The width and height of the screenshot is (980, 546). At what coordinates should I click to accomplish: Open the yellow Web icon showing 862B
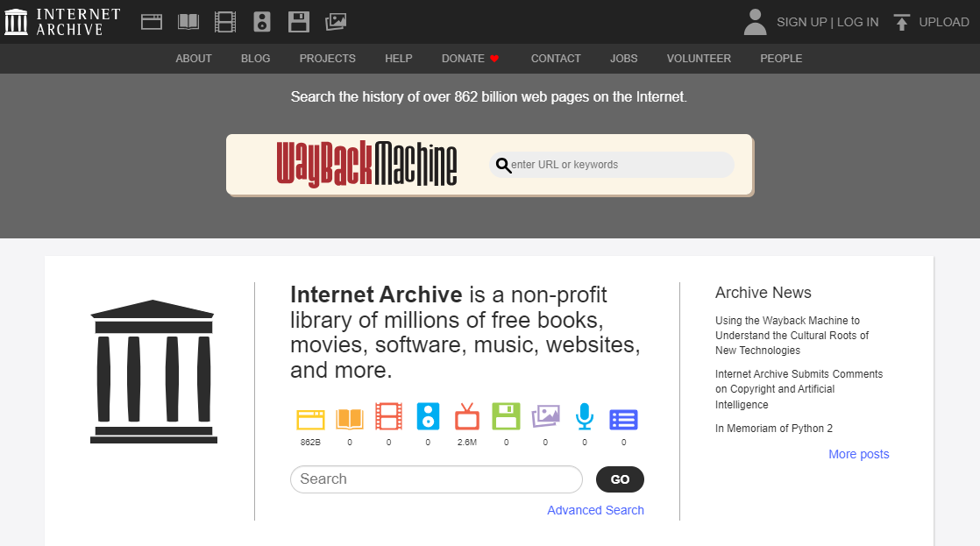(310, 419)
